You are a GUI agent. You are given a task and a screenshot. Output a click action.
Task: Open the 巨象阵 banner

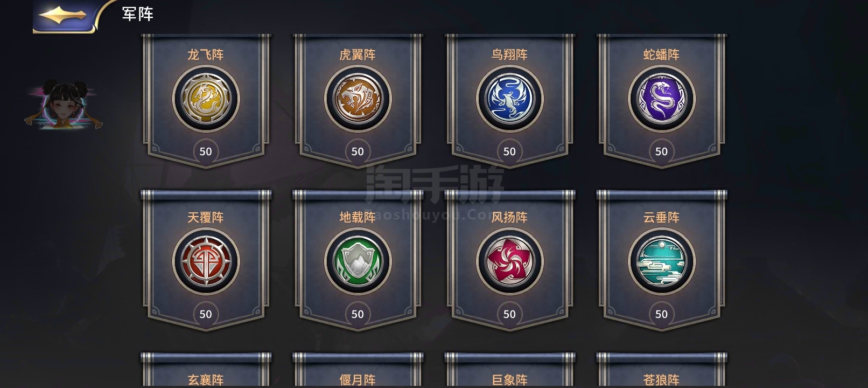[509, 371]
